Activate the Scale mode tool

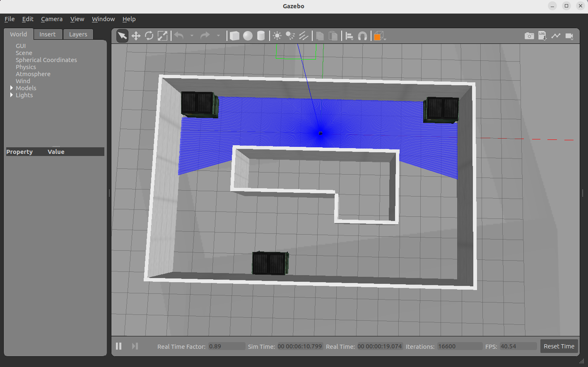coord(162,36)
